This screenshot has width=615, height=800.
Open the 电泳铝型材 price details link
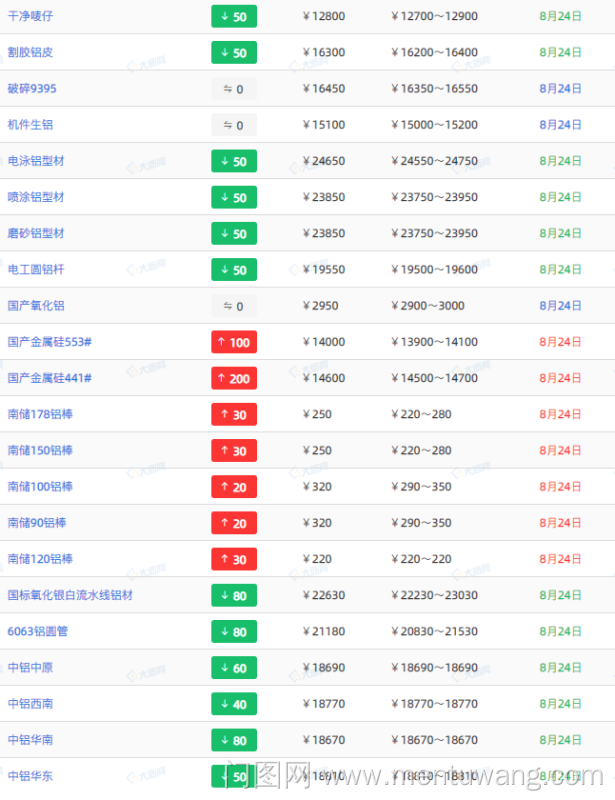(36, 161)
